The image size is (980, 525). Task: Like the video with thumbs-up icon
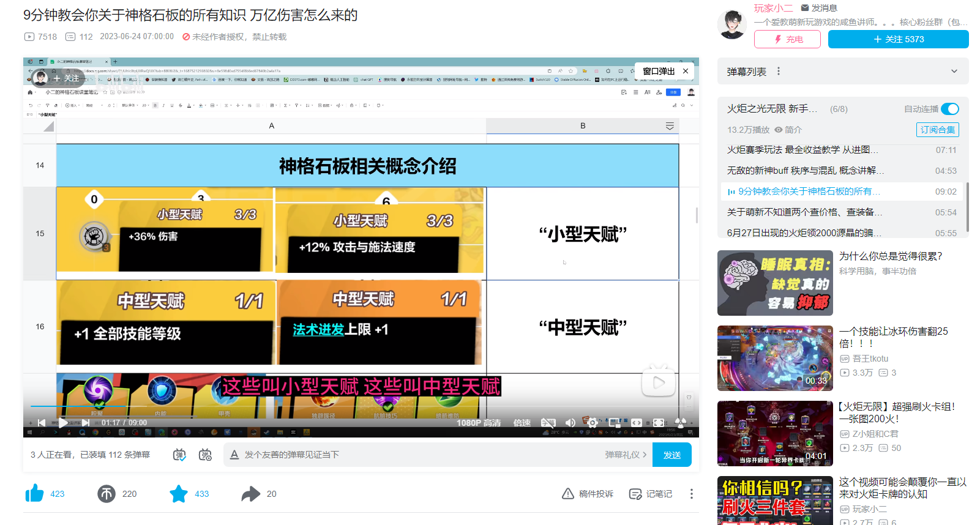pyautogui.click(x=35, y=493)
